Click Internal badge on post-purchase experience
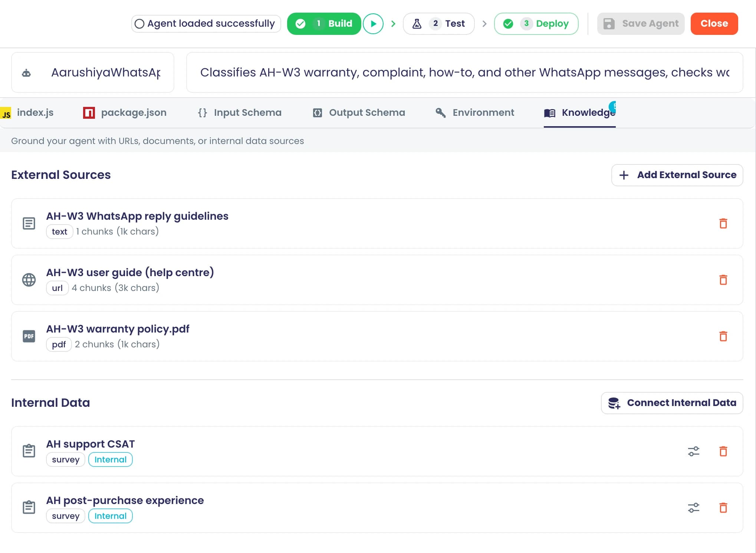Viewport: 756px width, 553px height. click(x=111, y=516)
